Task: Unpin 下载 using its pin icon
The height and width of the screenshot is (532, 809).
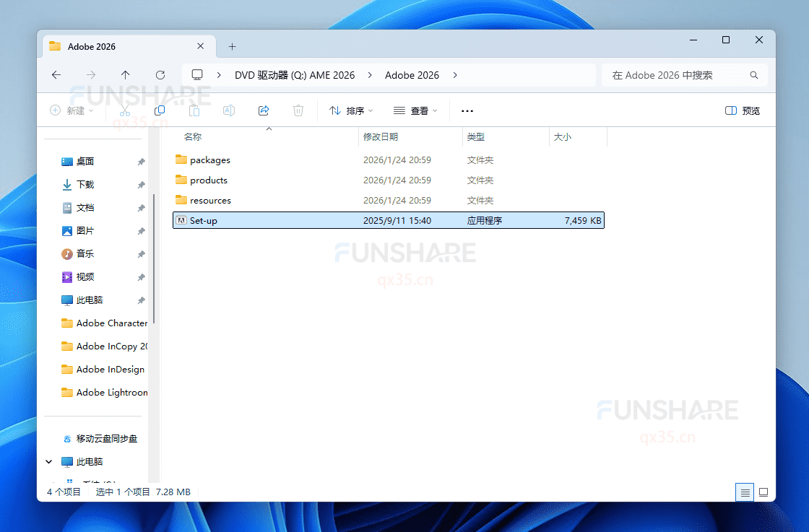Action: tap(141, 185)
